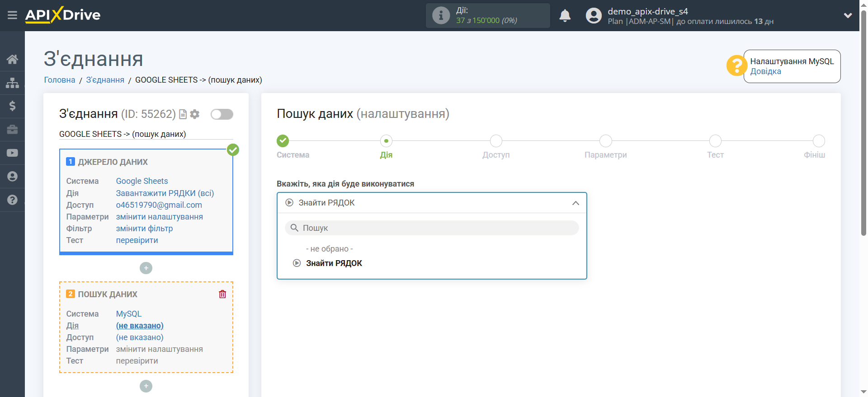868x397 pixels.
Task: Open the Home sidebar icon
Action: pos(12,59)
